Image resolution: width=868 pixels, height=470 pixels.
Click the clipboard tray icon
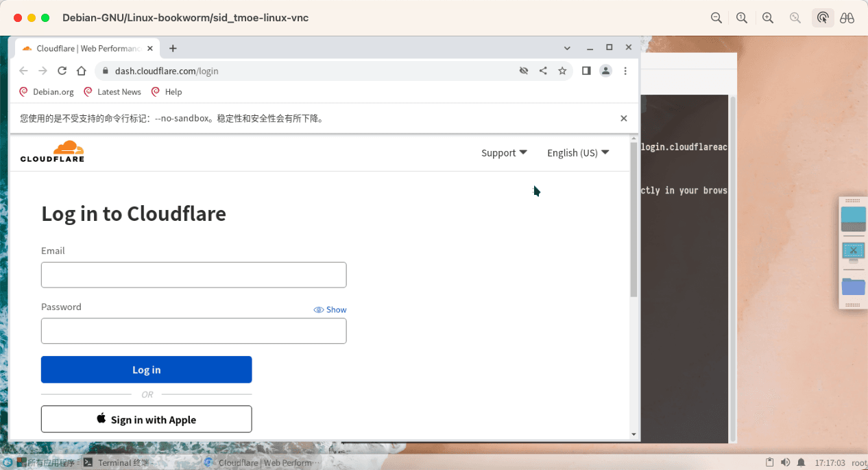770,462
